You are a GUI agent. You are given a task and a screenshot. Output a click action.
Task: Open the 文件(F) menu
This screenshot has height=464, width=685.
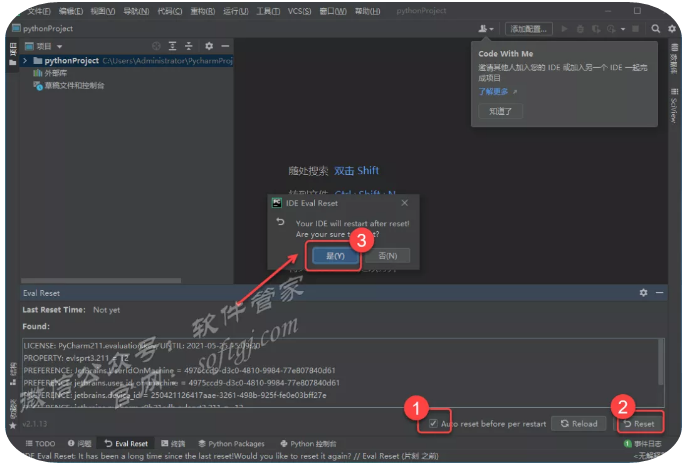coord(38,11)
